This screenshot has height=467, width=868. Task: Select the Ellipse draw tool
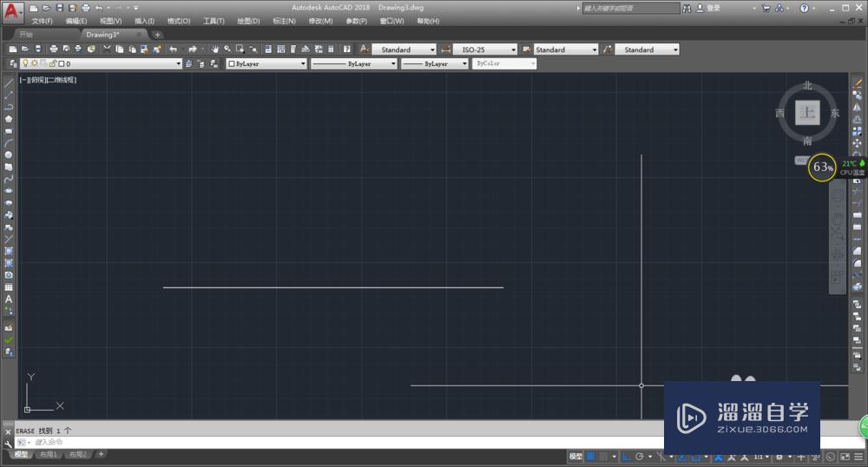[9, 191]
